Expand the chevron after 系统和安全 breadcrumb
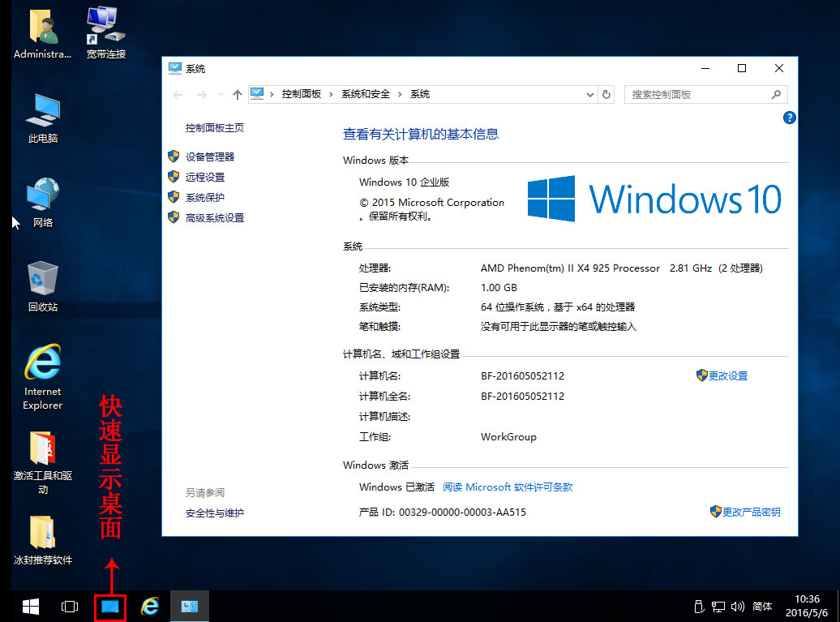 (400, 94)
